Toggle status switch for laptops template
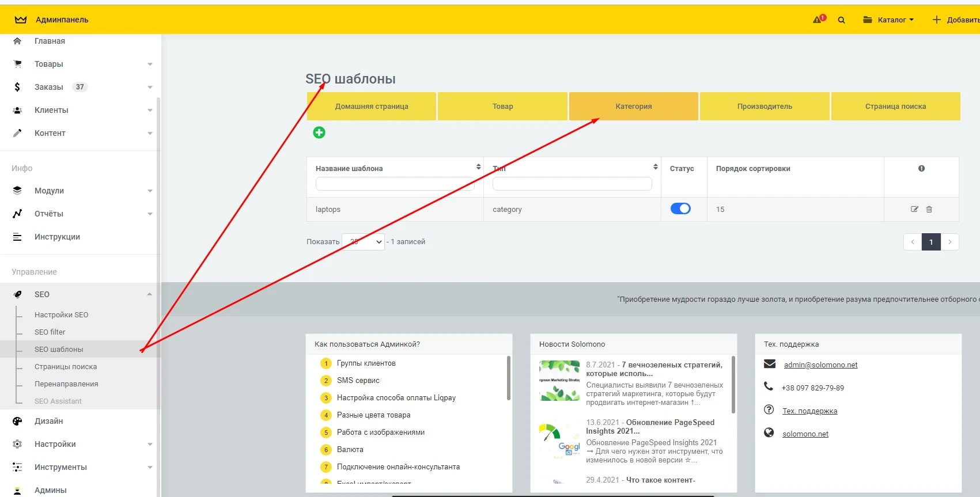The width and height of the screenshot is (980, 497). (680, 208)
